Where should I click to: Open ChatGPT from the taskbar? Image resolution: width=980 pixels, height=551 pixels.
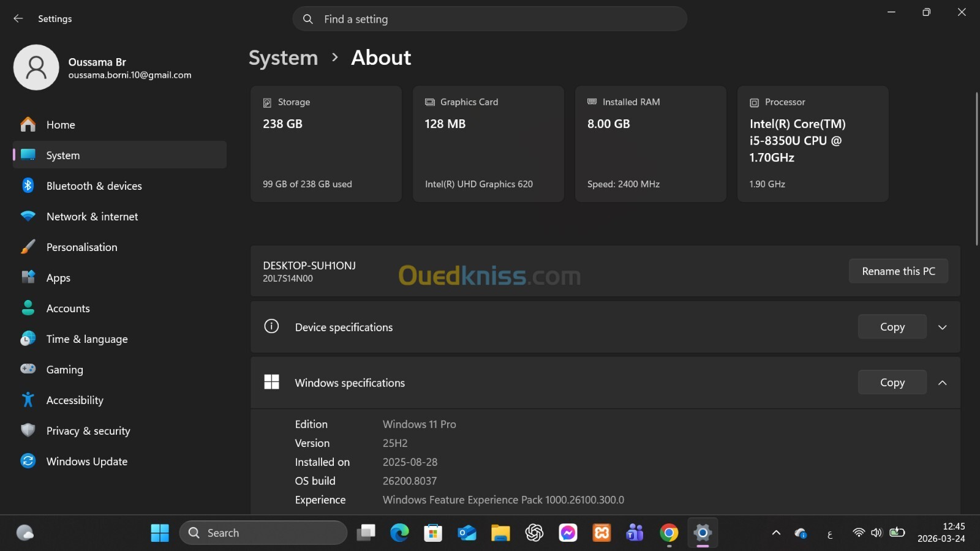(x=534, y=533)
